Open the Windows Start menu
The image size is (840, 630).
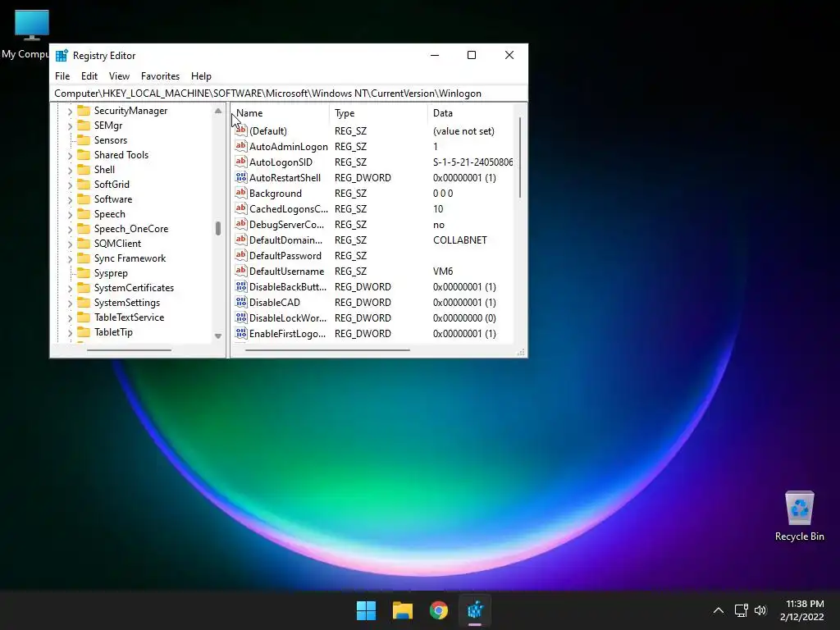tap(367, 610)
